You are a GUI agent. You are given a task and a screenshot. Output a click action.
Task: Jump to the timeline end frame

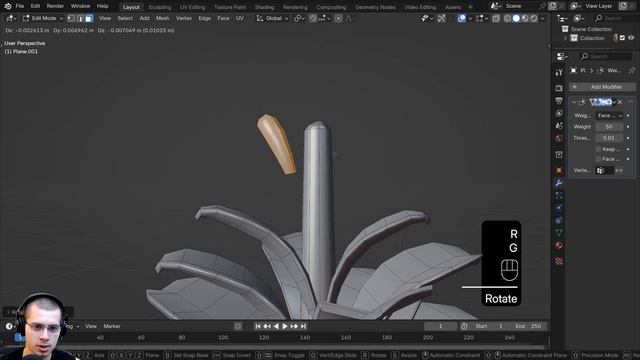tap(303, 326)
